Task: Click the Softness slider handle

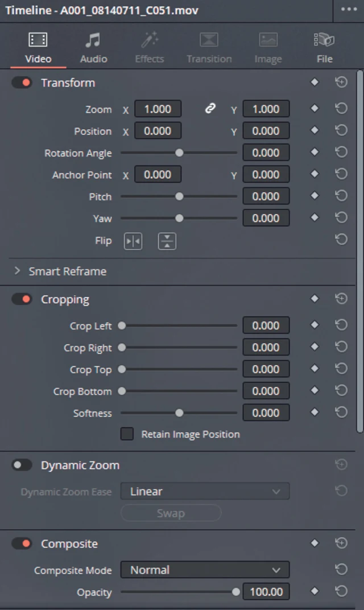Action: [179, 413]
